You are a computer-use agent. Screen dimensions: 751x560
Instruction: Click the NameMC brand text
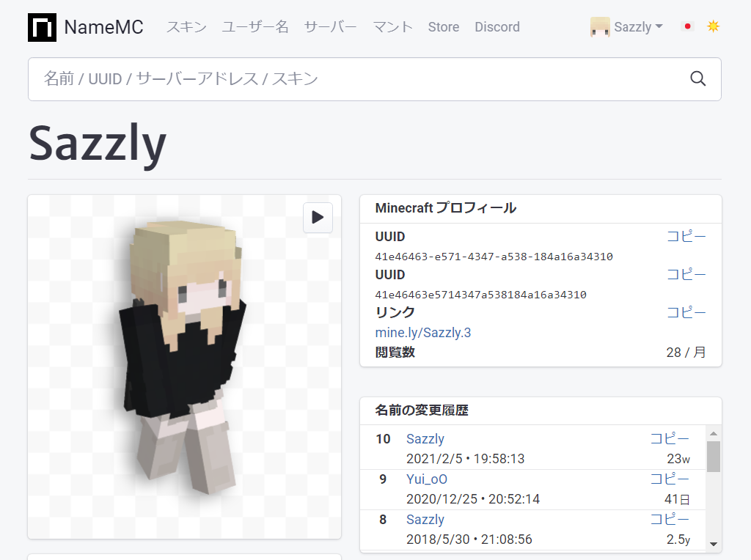click(104, 27)
